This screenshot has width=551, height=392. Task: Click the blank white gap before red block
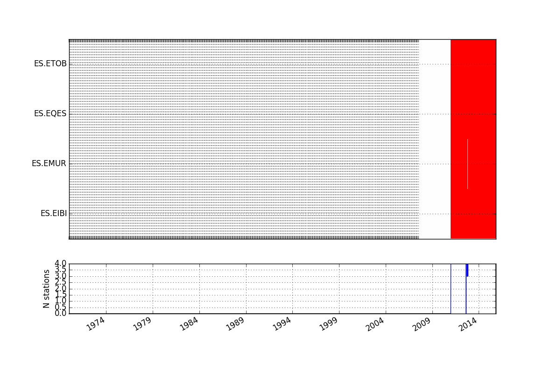tap(435, 140)
